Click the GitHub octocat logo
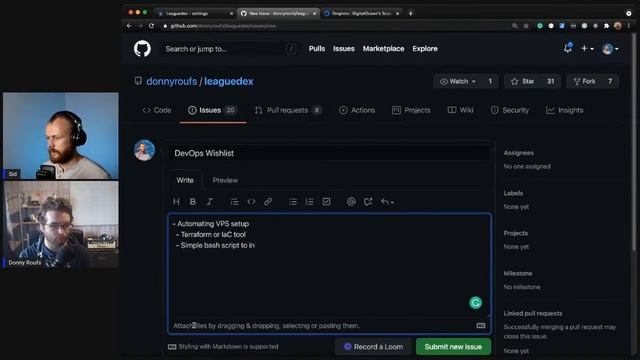Image resolution: width=640 pixels, height=360 pixels. click(142, 49)
